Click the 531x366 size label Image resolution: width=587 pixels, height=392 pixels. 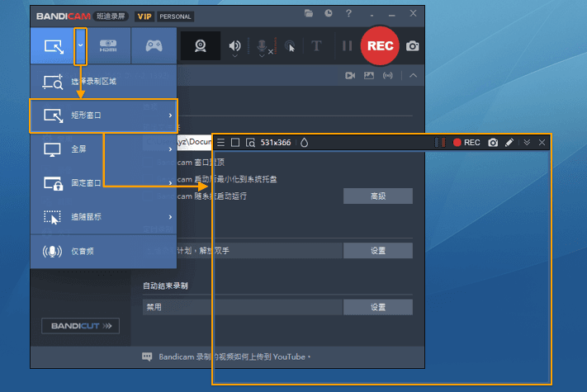(276, 143)
